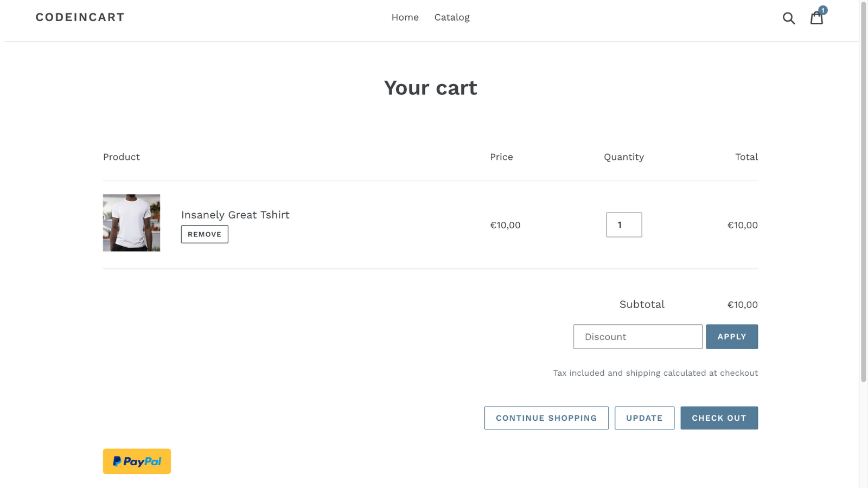Click the cart item count badge
This screenshot has height=488, width=868.
(823, 10)
